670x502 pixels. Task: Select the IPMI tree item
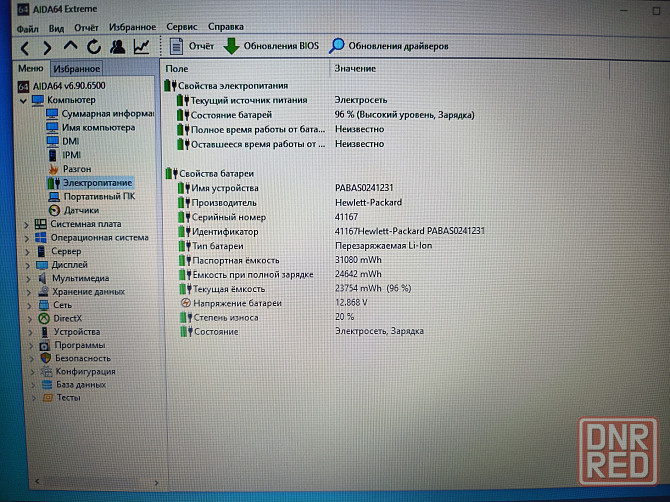[64, 155]
